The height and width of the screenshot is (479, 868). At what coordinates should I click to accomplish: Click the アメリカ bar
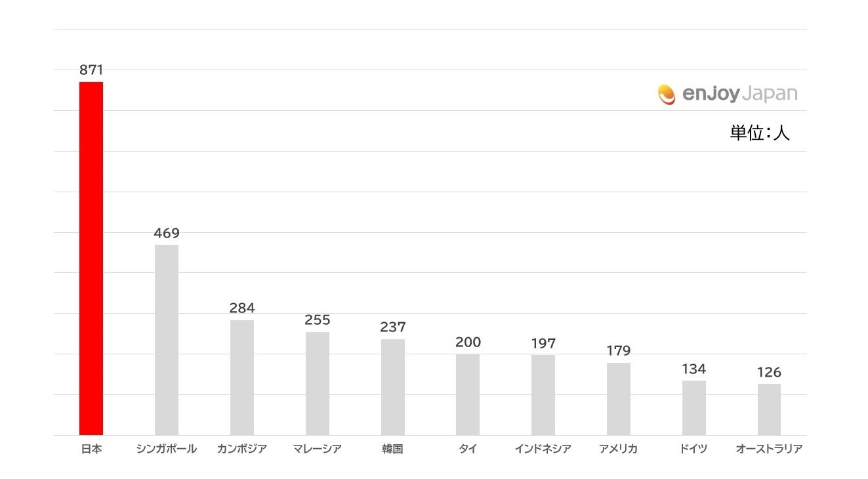click(619, 399)
